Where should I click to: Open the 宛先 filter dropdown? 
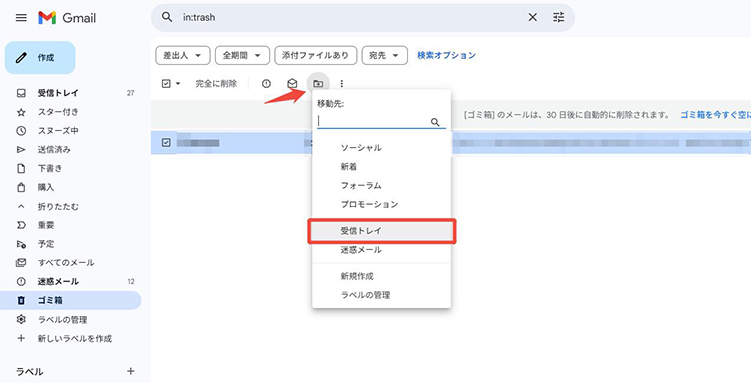tap(385, 56)
